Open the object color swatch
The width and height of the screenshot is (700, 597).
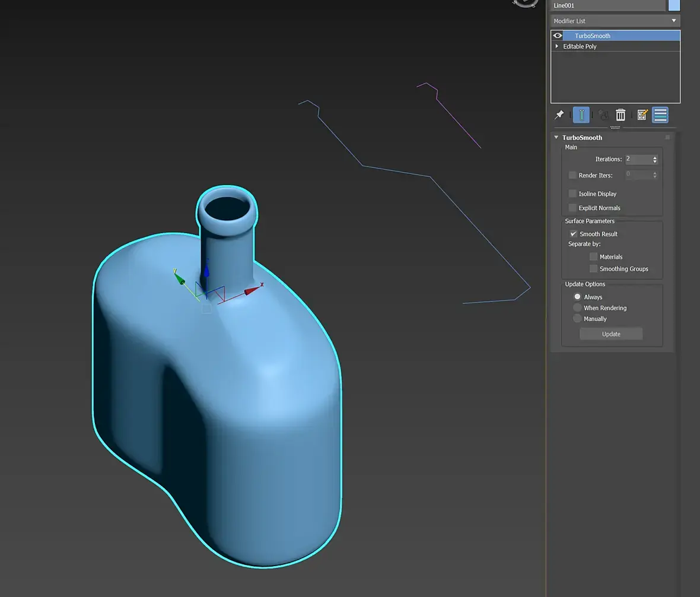[674, 5]
